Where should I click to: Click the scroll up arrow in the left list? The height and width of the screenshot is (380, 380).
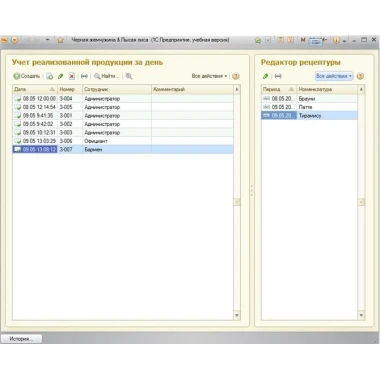click(237, 89)
